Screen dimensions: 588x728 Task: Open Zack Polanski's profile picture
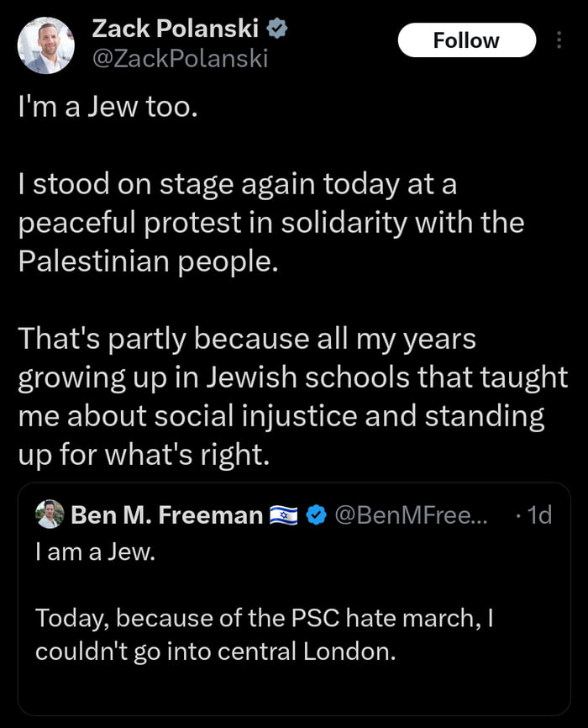(x=46, y=45)
